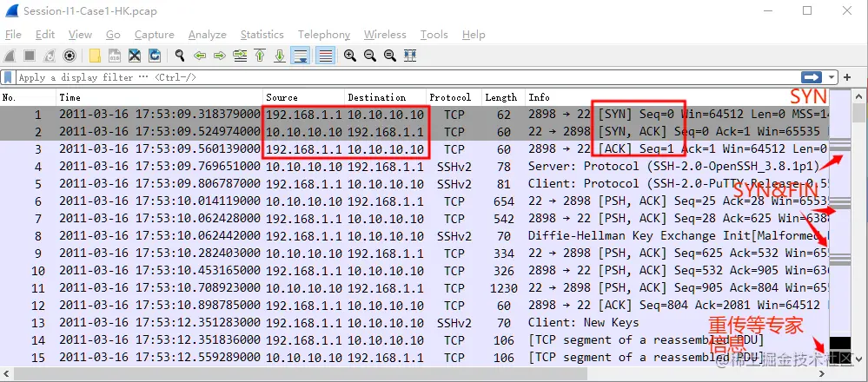Click the Zoom in toolbar icon
868x382 pixels.
(x=350, y=56)
